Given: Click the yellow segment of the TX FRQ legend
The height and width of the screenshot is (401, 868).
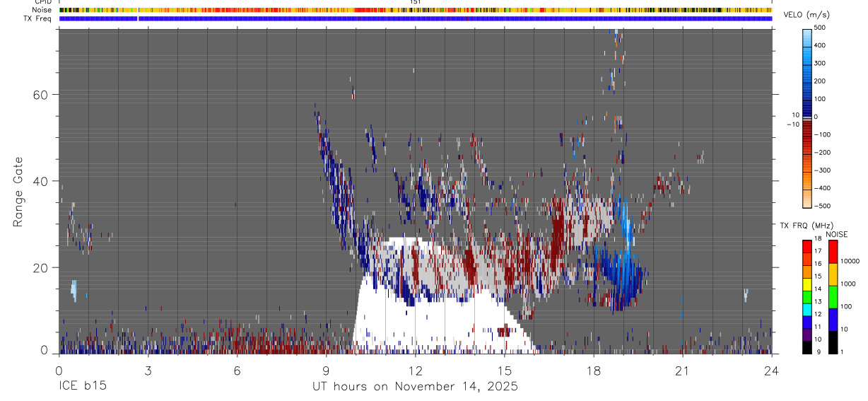Looking at the screenshot, I should [x=807, y=284].
